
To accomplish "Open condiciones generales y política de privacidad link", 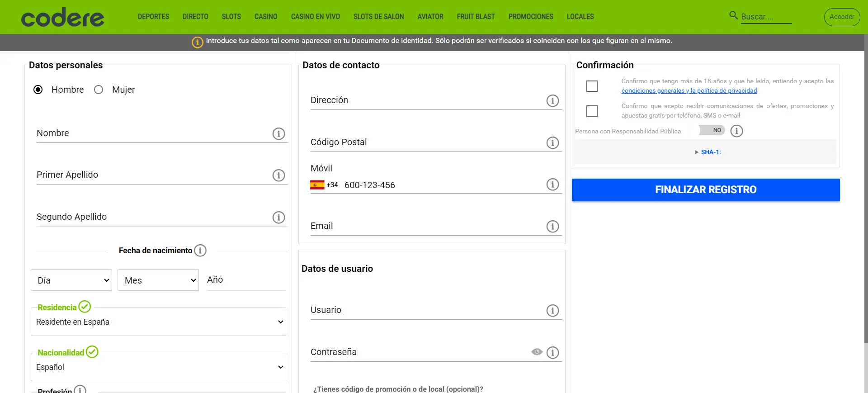I will click(689, 91).
